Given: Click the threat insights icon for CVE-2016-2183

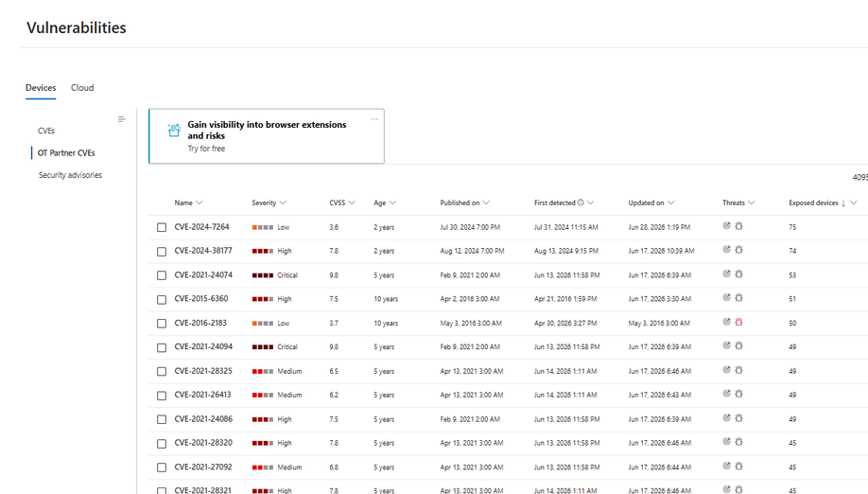Looking at the screenshot, I should point(727,322).
